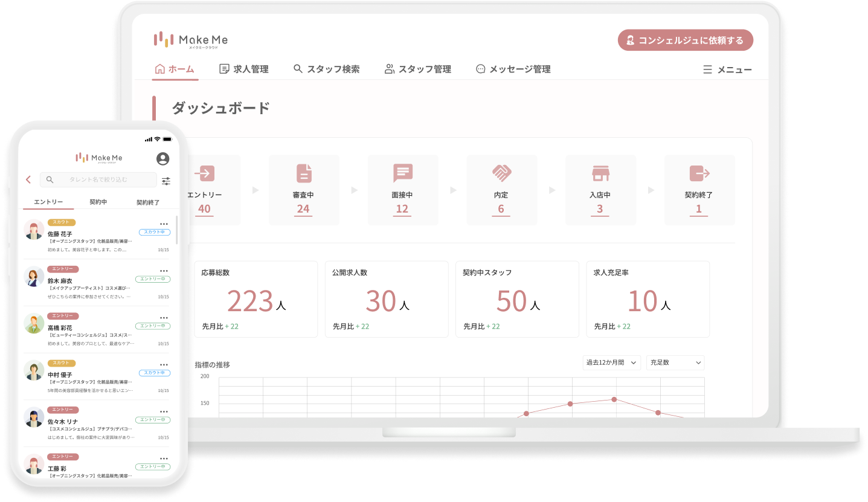Click the 審査中 count 24

tap(303, 209)
